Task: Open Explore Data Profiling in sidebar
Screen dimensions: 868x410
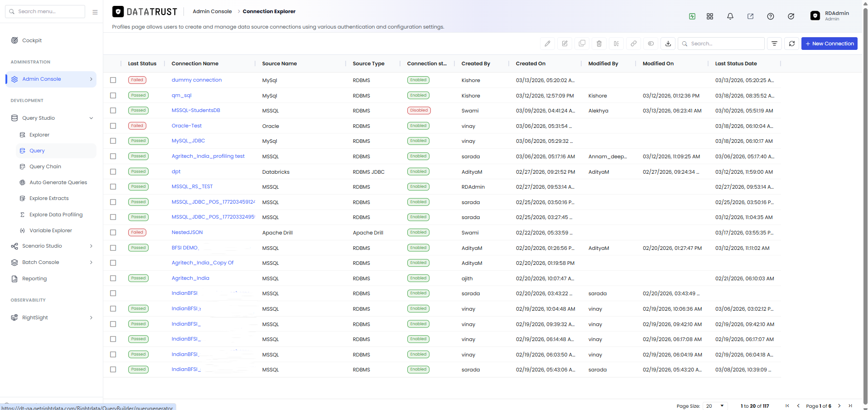Action: tap(56, 215)
